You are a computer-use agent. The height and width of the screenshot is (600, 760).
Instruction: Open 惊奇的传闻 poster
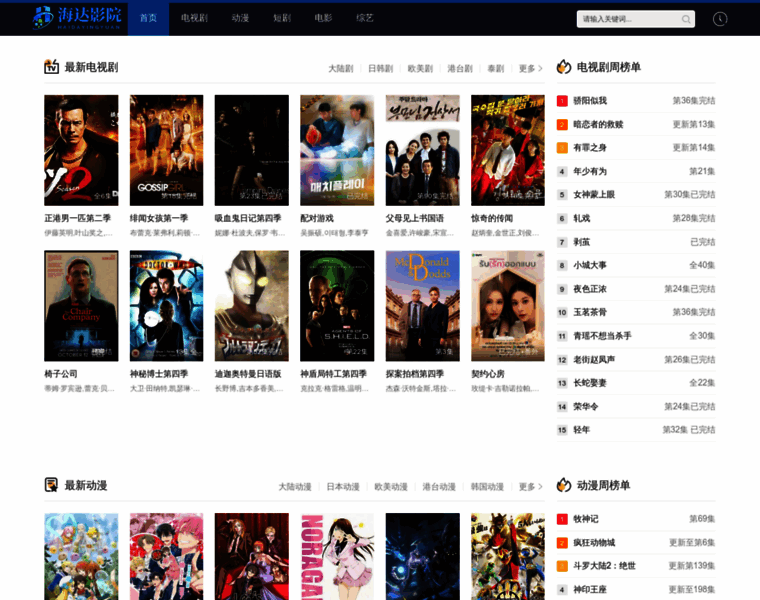coord(508,150)
